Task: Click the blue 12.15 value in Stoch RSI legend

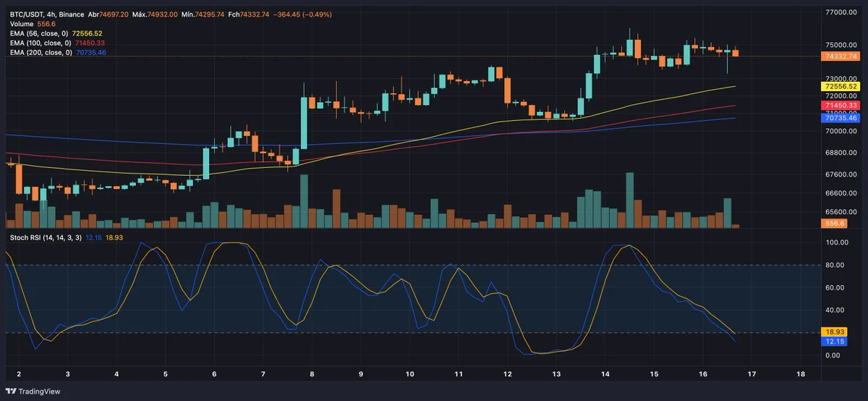Action: (93, 237)
